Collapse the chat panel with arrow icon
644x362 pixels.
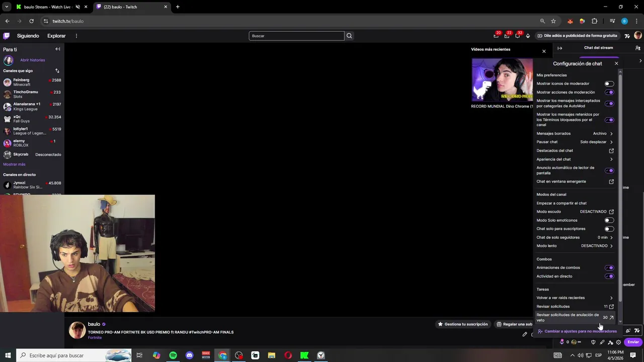tap(559, 48)
